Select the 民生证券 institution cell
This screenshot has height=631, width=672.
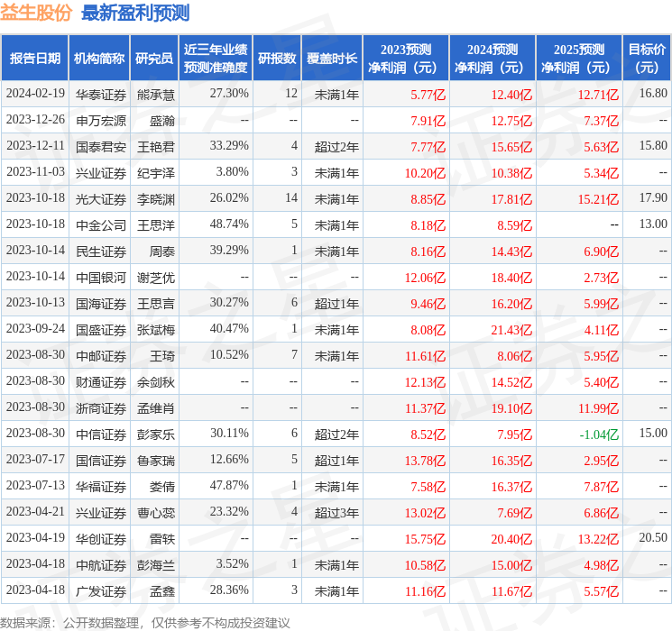tap(101, 251)
